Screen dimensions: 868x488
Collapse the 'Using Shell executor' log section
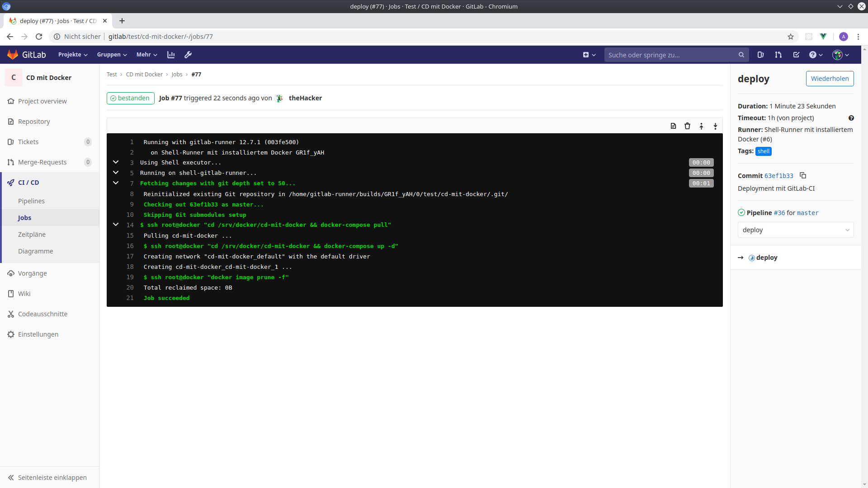pyautogui.click(x=116, y=162)
